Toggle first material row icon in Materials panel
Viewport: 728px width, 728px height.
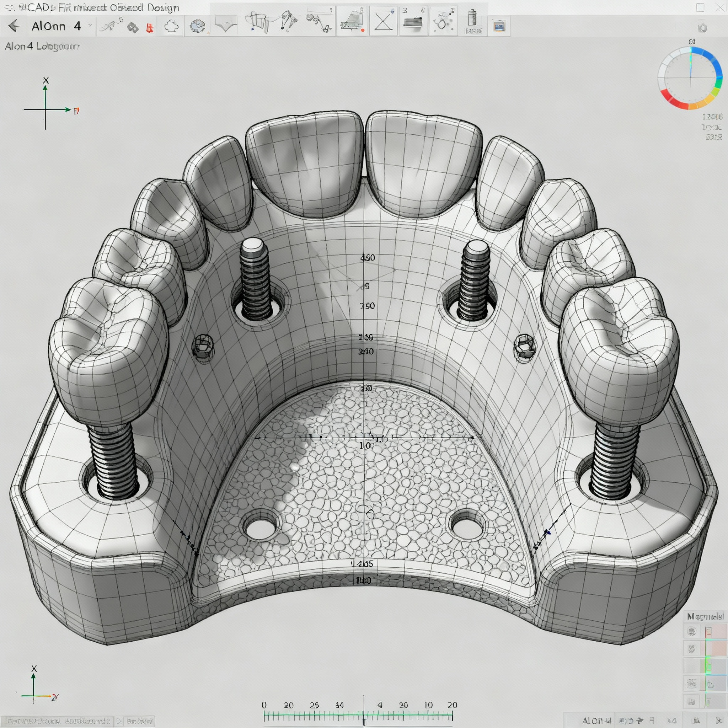[x=691, y=632]
